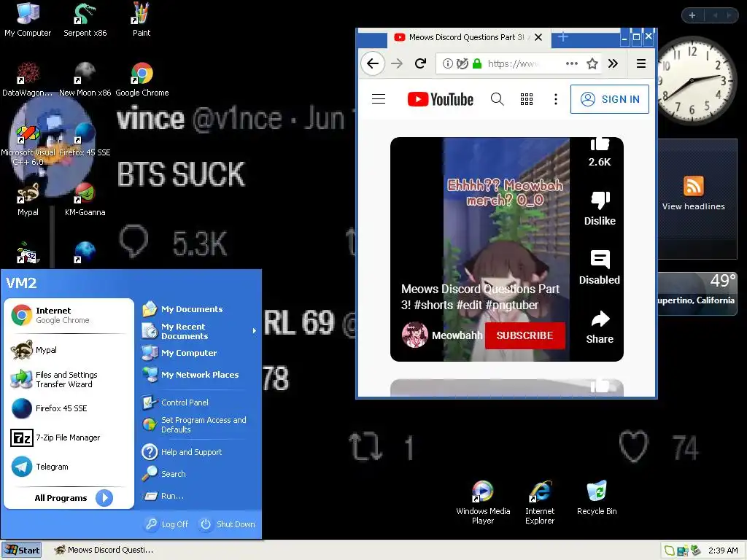Add gadget with sidebar plus button

pyautogui.click(x=692, y=15)
